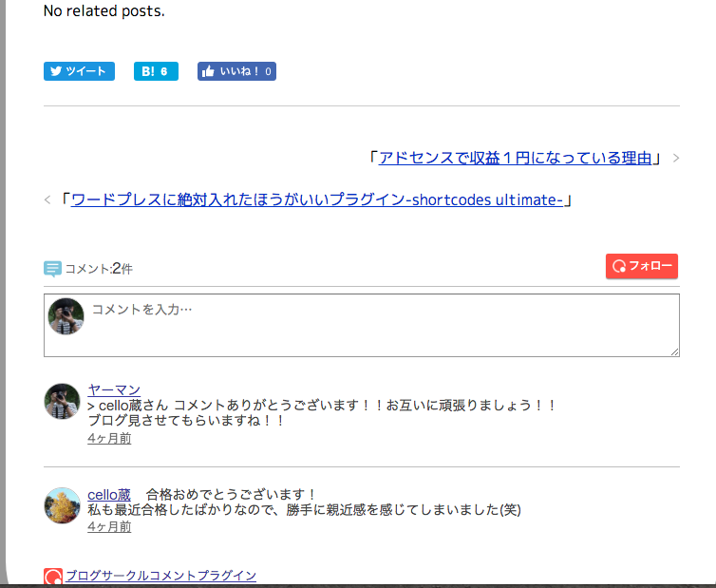716x588 pixels.
Task: Click the user avatar inside the comment box
Action: [x=66, y=316]
